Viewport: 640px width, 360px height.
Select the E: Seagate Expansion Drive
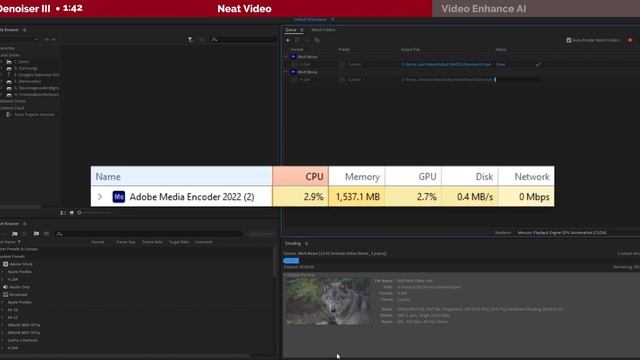click(x=36, y=75)
